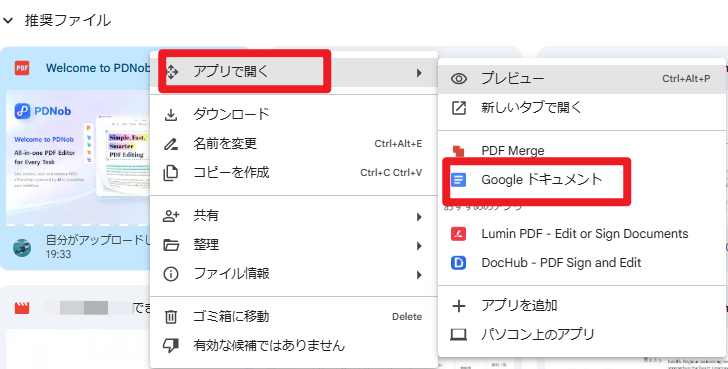
Task: Click the red Lumin PDF icon
Action: (x=459, y=234)
